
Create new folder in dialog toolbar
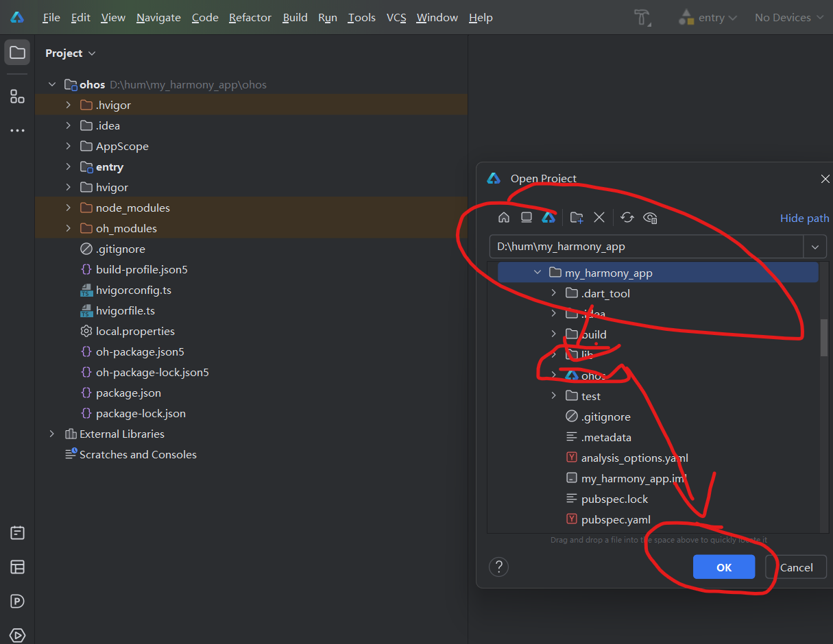pos(577,217)
